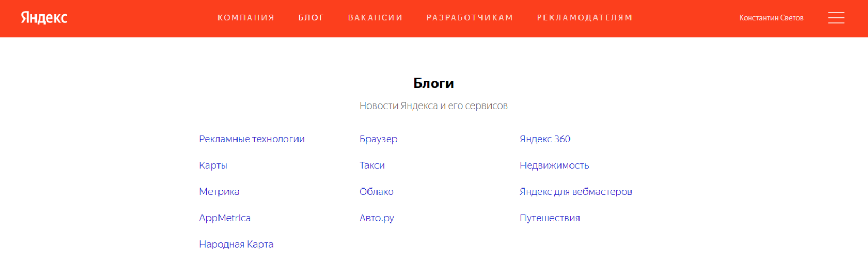Click the subtitle Новости Яндекса и его сервисов
This screenshot has width=868, height=268.
[434, 106]
